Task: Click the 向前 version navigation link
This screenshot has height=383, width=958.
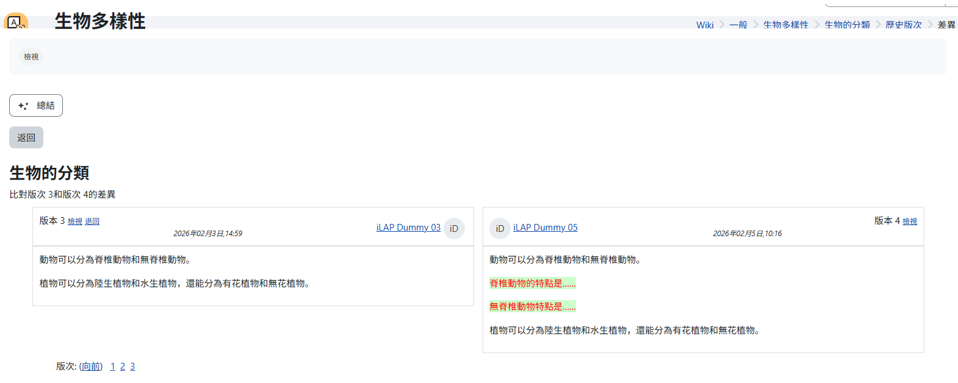Action: [x=91, y=367]
